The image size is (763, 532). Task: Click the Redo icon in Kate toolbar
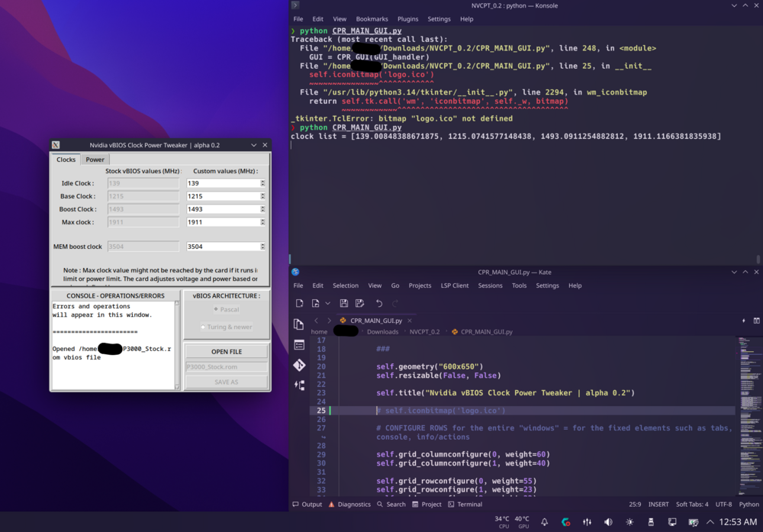click(395, 303)
